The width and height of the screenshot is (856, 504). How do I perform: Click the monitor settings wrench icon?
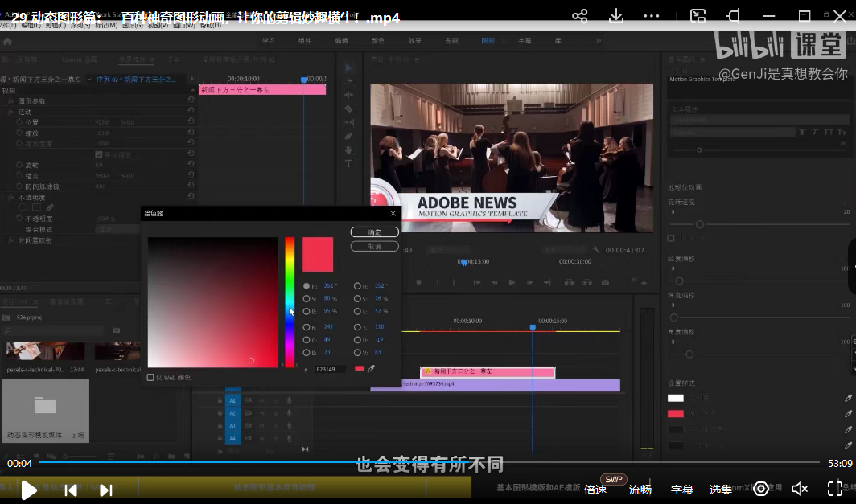coord(596,249)
